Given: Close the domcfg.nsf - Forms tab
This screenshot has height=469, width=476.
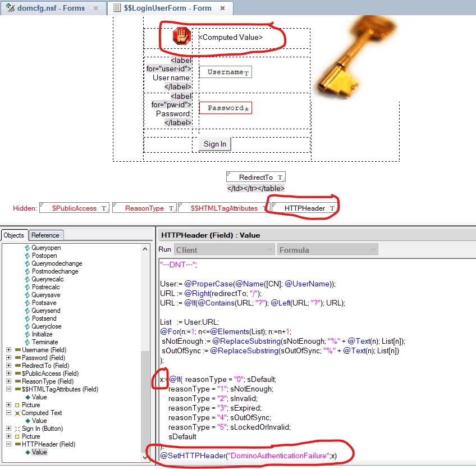Looking at the screenshot, I should point(95,8).
